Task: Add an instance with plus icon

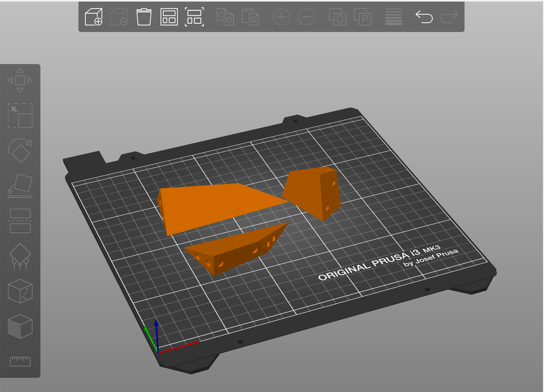Action: (281, 17)
